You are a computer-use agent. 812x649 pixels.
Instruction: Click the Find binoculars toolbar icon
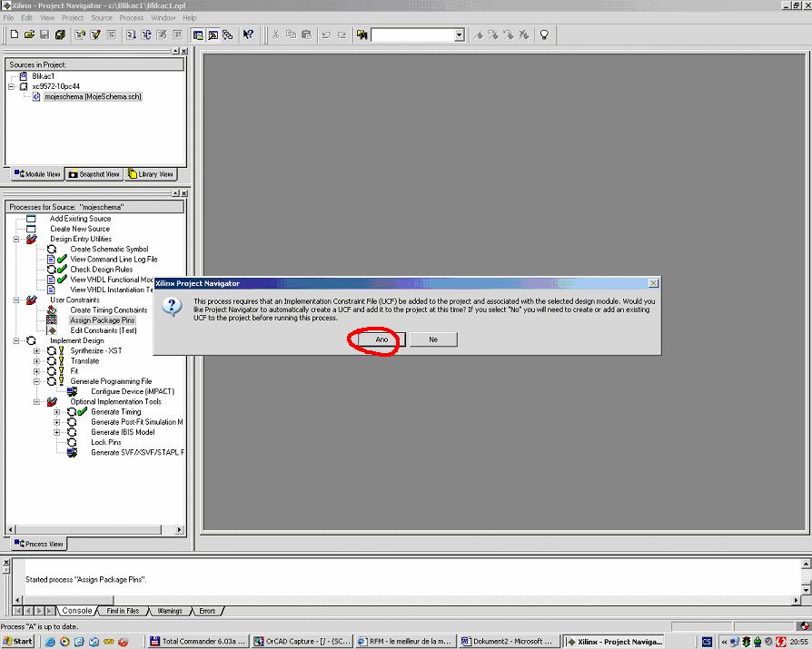coord(362,34)
